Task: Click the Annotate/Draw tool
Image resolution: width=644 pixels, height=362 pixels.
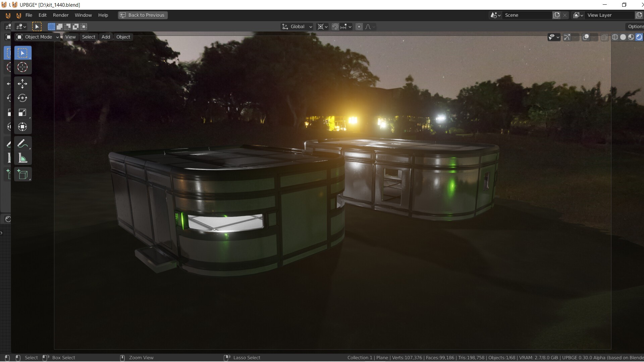Action: tap(22, 144)
